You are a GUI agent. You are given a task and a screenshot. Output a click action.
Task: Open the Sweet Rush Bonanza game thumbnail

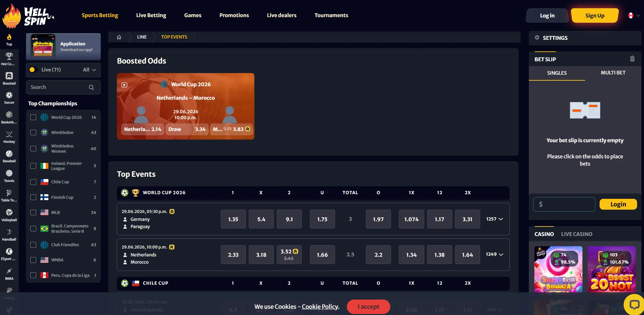(x=558, y=269)
